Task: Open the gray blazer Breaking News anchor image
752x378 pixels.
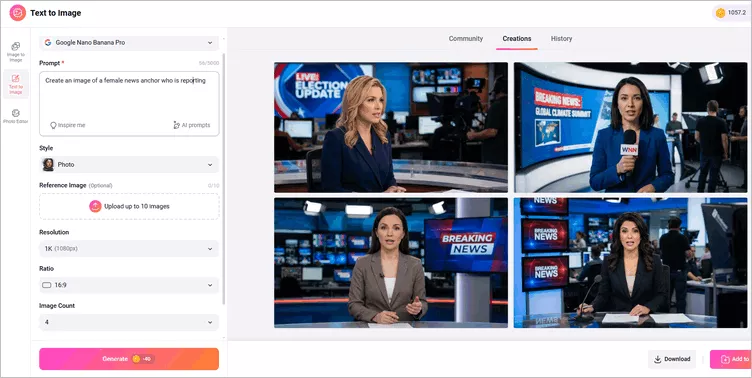Action: (x=391, y=263)
